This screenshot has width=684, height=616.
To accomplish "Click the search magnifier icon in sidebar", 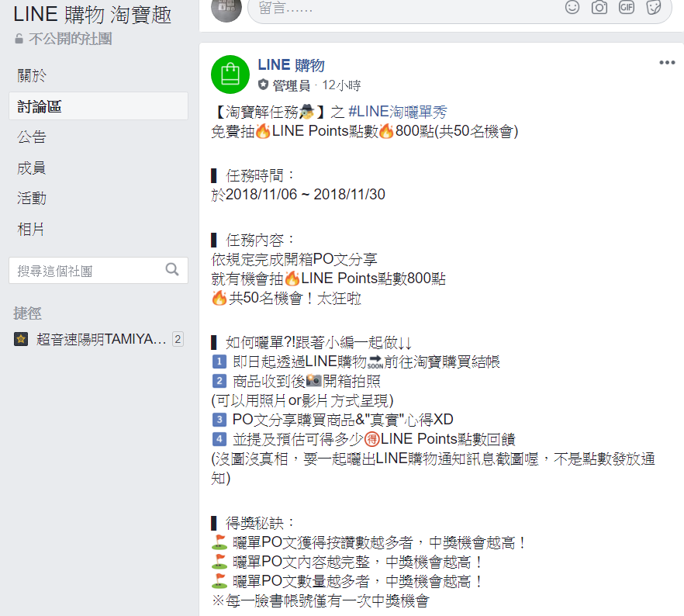I will point(172,270).
